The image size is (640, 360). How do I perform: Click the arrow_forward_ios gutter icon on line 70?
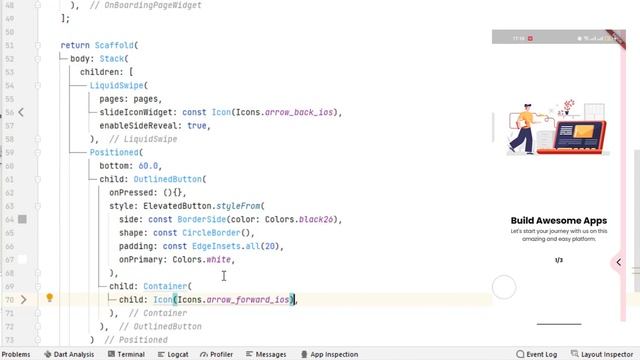[23, 300]
